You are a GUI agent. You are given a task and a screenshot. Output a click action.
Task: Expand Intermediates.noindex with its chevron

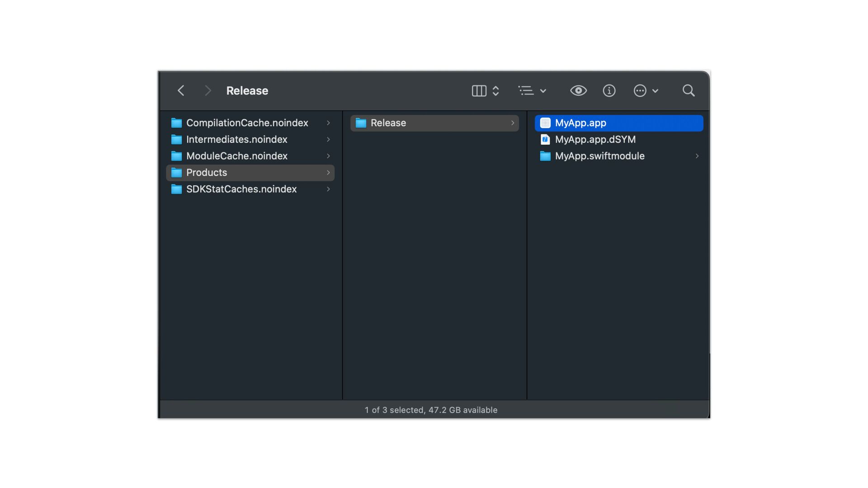point(328,140)
